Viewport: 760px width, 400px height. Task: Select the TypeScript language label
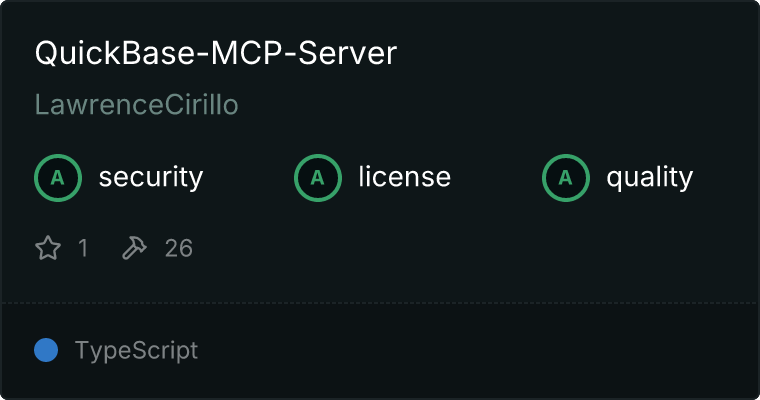136,351
